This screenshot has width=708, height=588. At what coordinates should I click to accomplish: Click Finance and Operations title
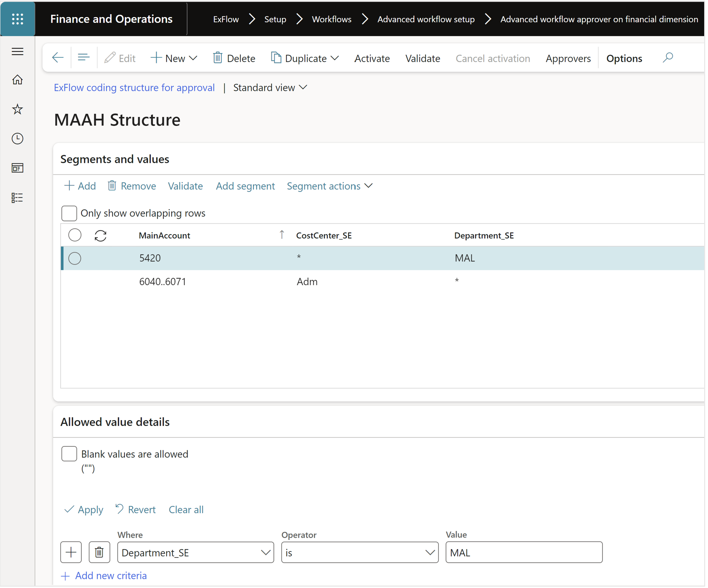coord(112,19)
